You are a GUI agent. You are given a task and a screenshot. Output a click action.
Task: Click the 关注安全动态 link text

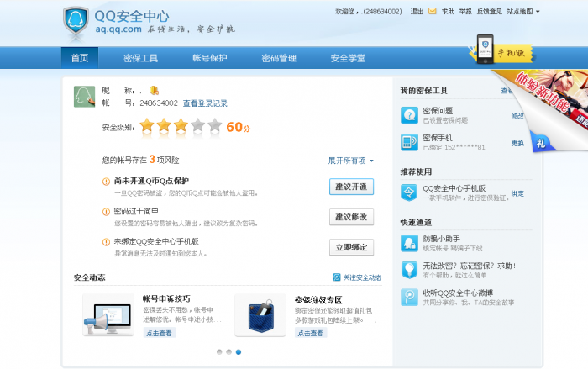point(362,277)
